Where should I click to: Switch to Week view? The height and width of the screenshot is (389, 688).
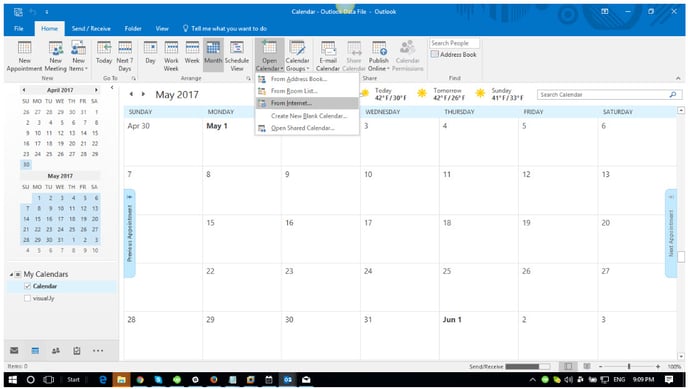click(192, 53)
